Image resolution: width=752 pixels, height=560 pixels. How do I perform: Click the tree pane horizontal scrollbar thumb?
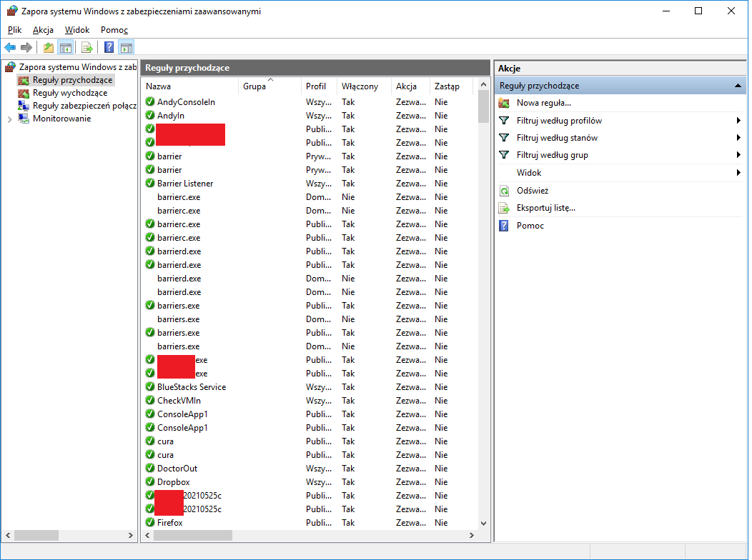[x=36, y=535]
